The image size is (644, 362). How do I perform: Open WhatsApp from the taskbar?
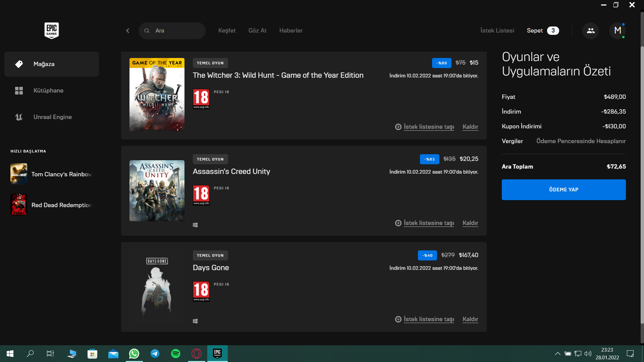[x=134, y=354]
